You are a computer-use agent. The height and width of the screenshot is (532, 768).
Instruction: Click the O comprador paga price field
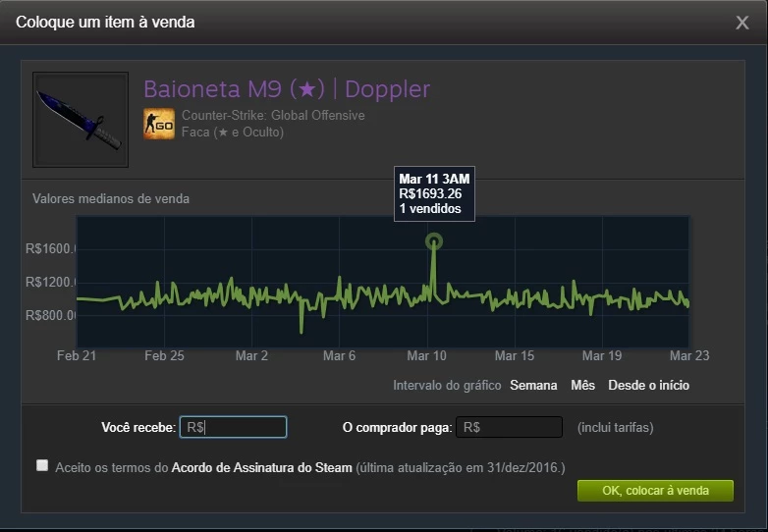pyautogui.click(x=509, y=427)
